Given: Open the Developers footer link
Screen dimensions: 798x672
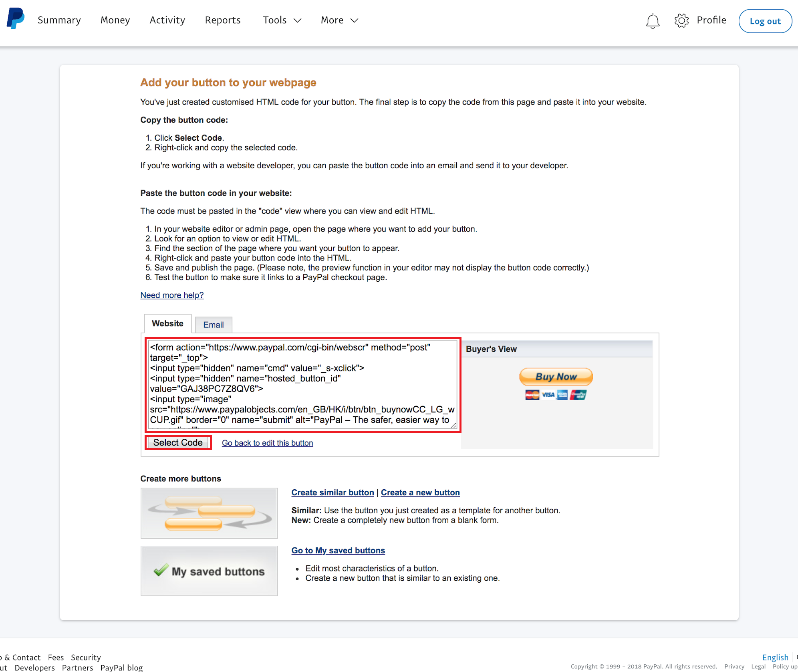Looking at the screenshot, I should click(x=34, y=668).
